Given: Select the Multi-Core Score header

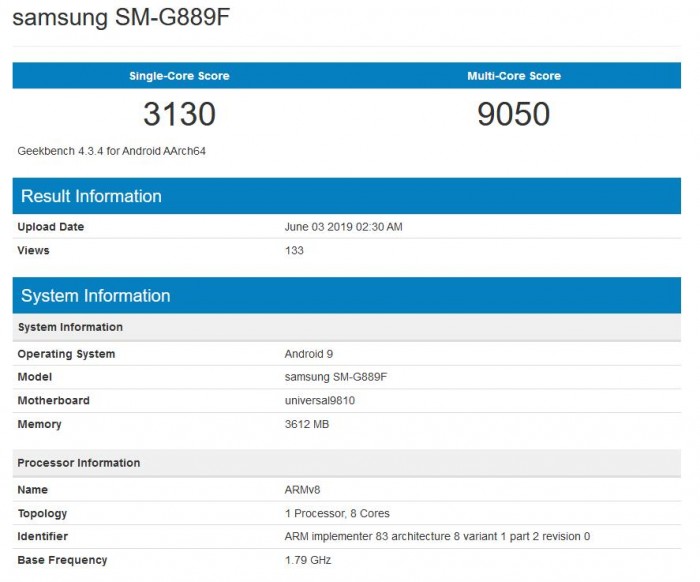Looking at the screenshot, I should click(x=514, y=76).
